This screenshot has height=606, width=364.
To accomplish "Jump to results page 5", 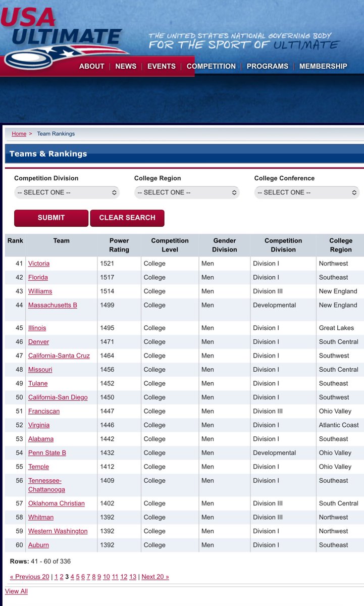I will click(x=78, y=577).
